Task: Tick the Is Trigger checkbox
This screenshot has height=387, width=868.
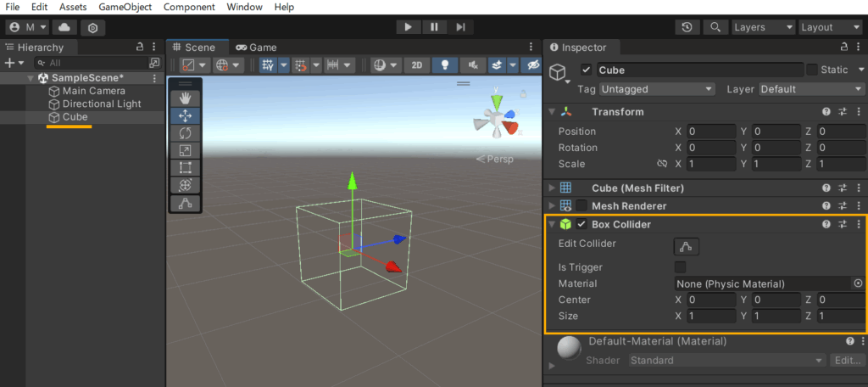Action: pyautogui.click(x=681, y=267)
